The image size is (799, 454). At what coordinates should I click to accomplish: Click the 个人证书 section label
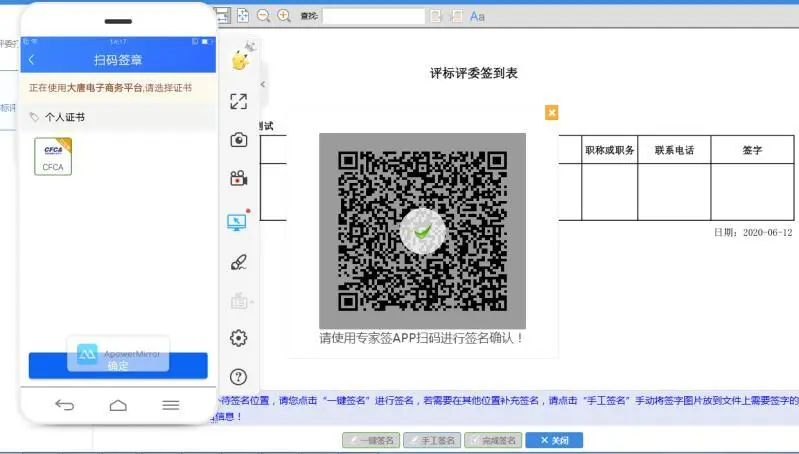click(x=65, y=117)
